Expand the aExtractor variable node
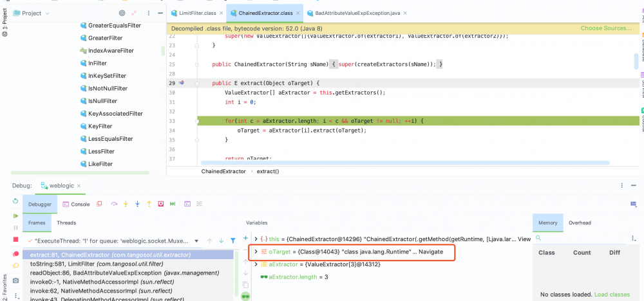Image resolution: width=644 pixels, height=301 pixels. [x=256, y=264]
